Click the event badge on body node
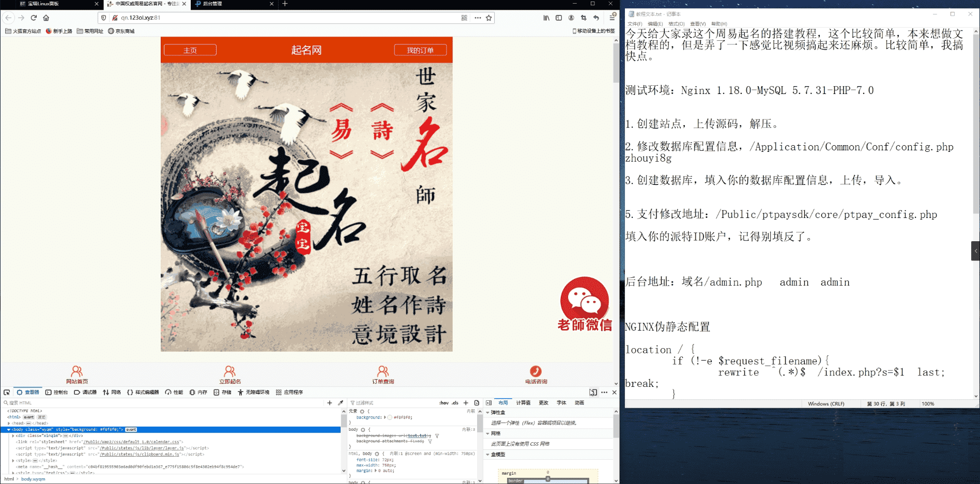Viewport: 980px width, 484px height. [131, 430]
